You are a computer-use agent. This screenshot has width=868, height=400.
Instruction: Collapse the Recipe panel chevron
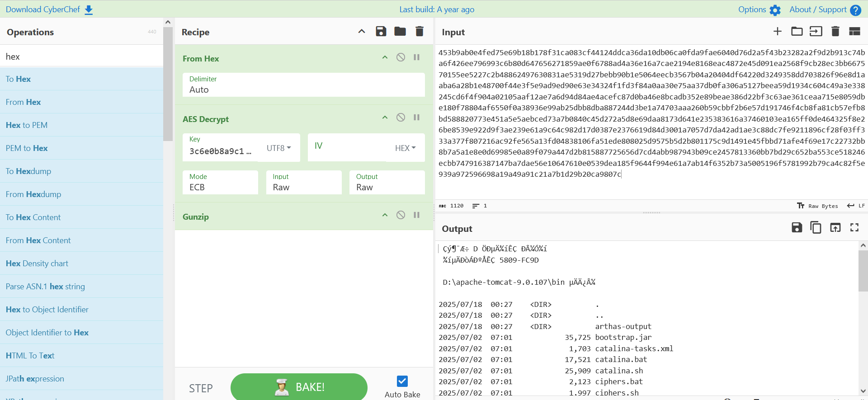(x=362, y=31)
